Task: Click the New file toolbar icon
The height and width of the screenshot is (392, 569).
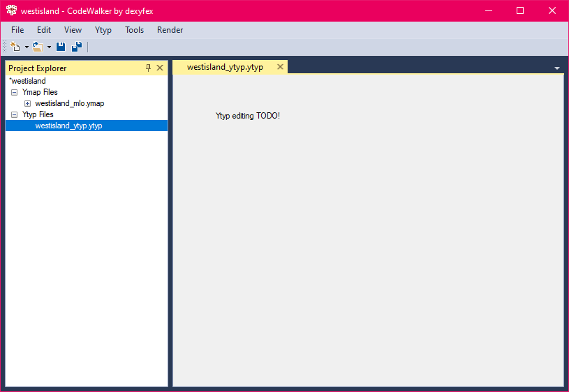Action: (x=15, y=47)
